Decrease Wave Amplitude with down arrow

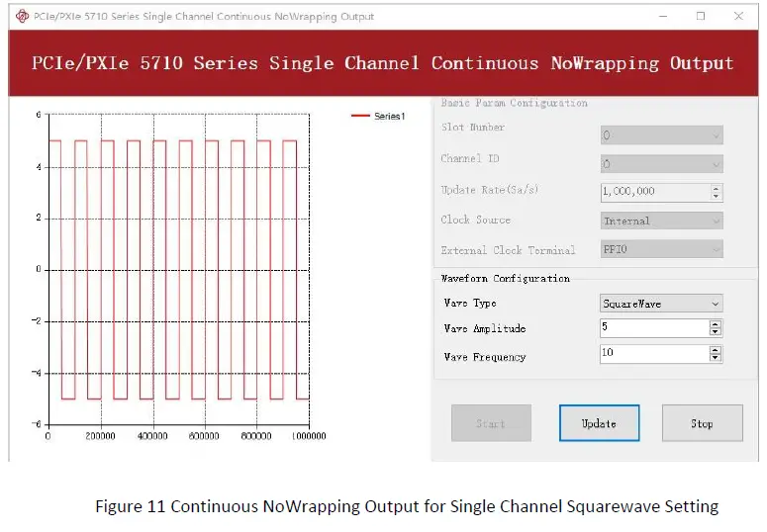pyautogui.click(x=716, y=331)
